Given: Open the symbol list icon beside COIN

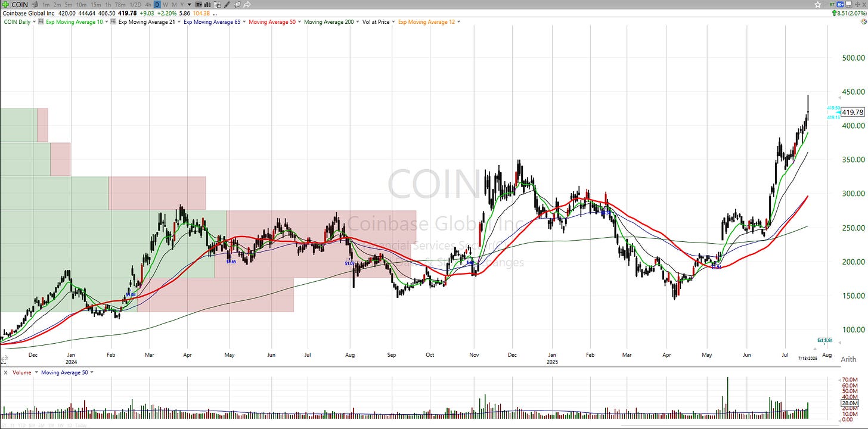Looking at the screenshot, I should [x=35, y=4].
